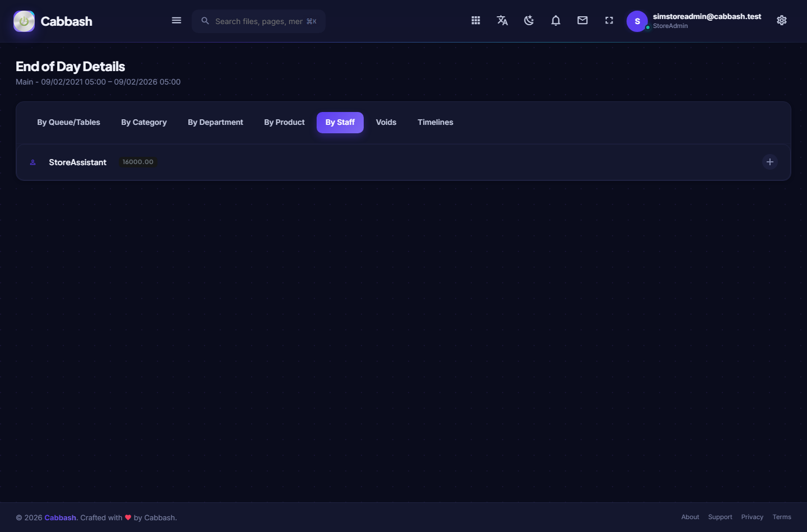
Task: Open the settings gear icon
Action: click(782, 21)
